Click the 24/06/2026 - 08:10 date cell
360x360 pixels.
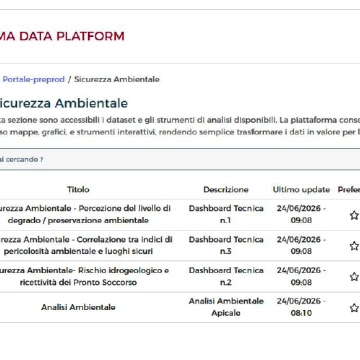[x=301, y=307]
